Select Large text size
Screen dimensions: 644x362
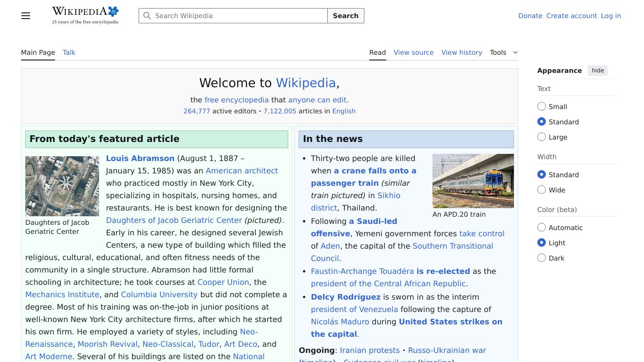542,137
